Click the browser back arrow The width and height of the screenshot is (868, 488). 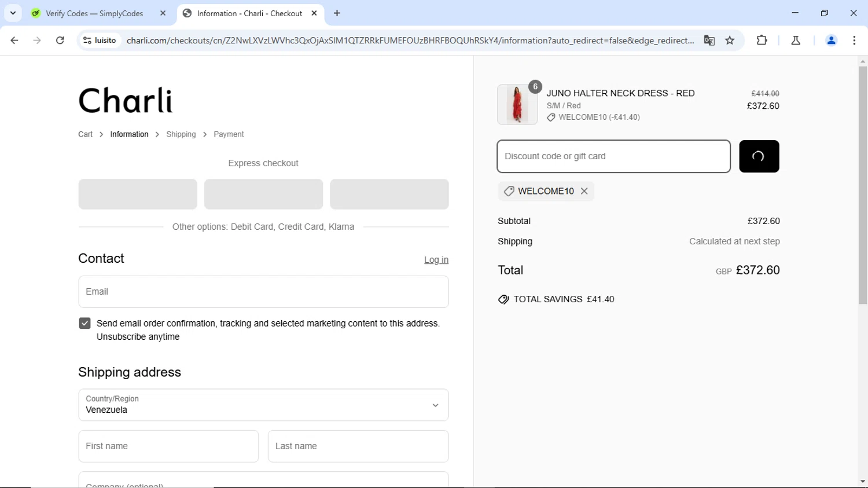coord(14,41)
